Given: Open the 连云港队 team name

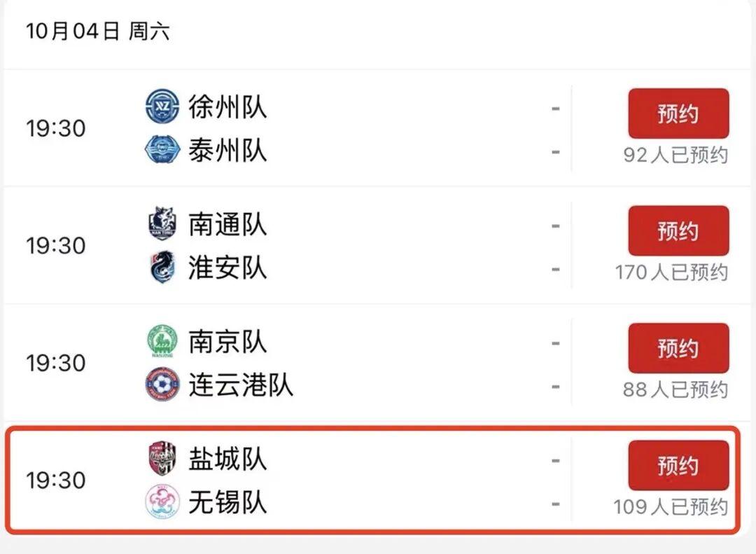Looking at the screenshot, I should click(x=241, y=385).
